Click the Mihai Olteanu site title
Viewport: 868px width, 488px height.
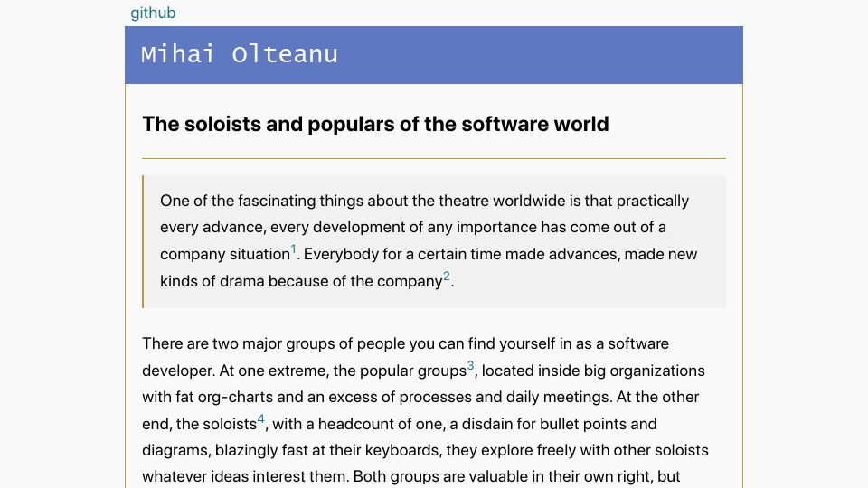tap(239, 55)
